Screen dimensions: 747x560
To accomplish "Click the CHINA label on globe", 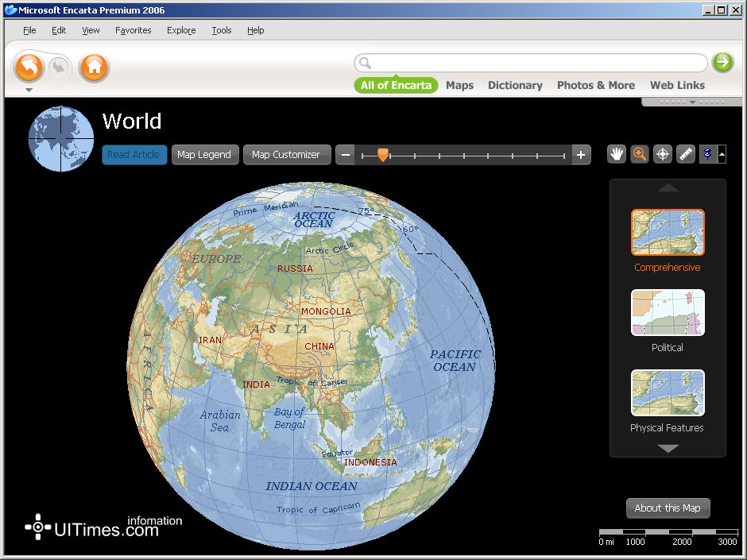I will click(319, 346).
